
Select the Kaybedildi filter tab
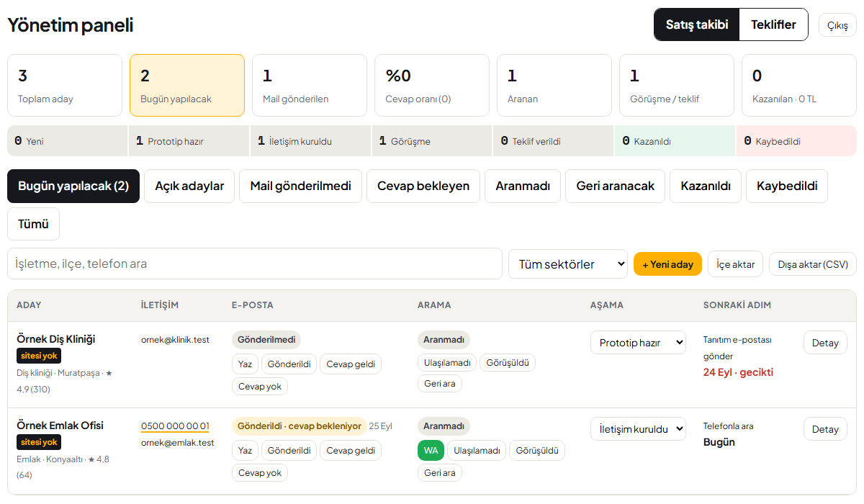pos(787,186)
